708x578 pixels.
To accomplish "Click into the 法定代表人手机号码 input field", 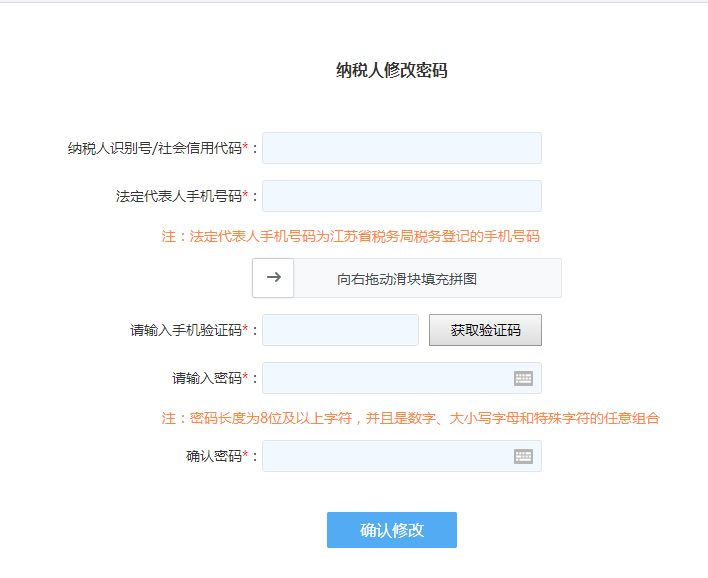I will pyautogui.click(x=401, y=196).
